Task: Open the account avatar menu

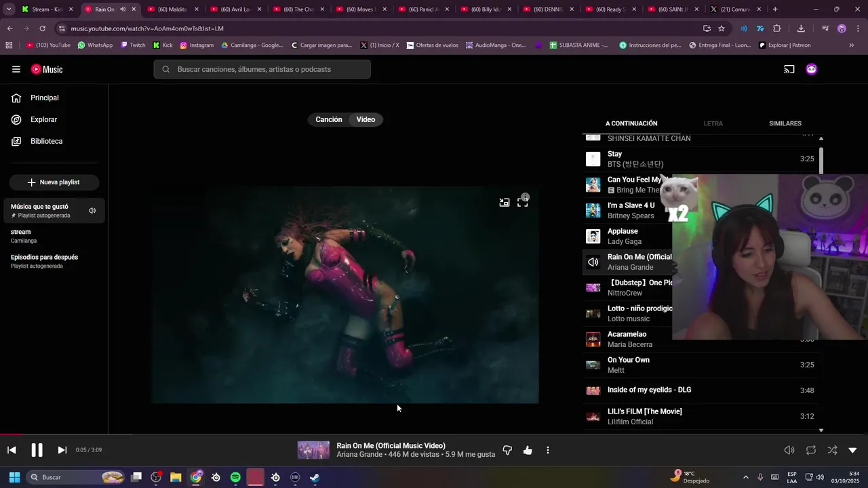Action: coord(812,69)
